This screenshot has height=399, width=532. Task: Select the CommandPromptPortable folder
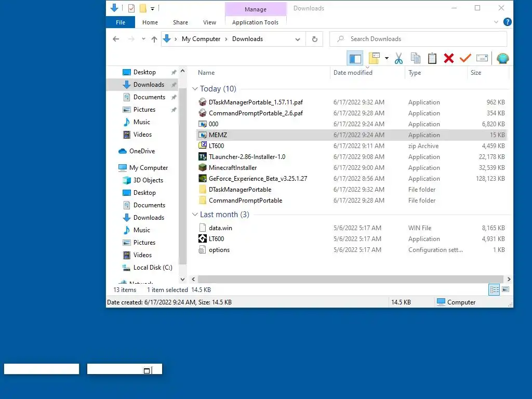click(352, 200)
